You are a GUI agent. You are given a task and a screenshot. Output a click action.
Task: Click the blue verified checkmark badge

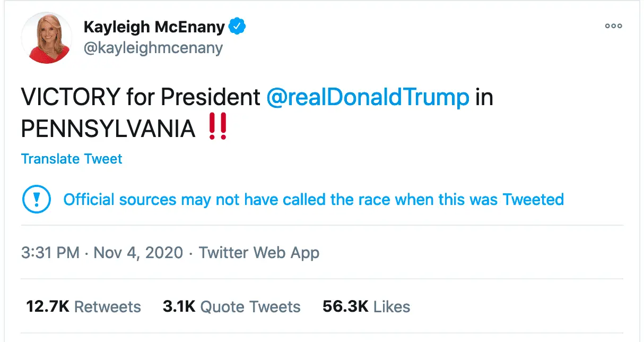(236, 26)
